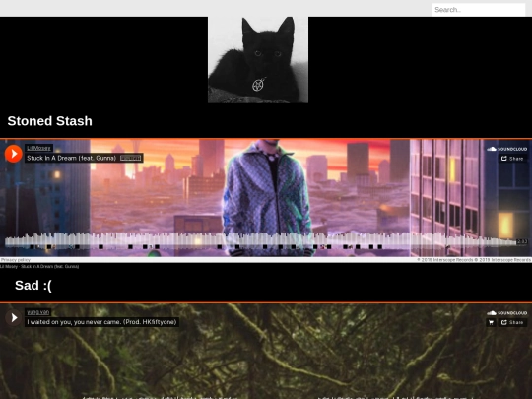The image size is (532, 399).
Task: Share the Stuck In A Dream track
Action: [x=512, y=159]
